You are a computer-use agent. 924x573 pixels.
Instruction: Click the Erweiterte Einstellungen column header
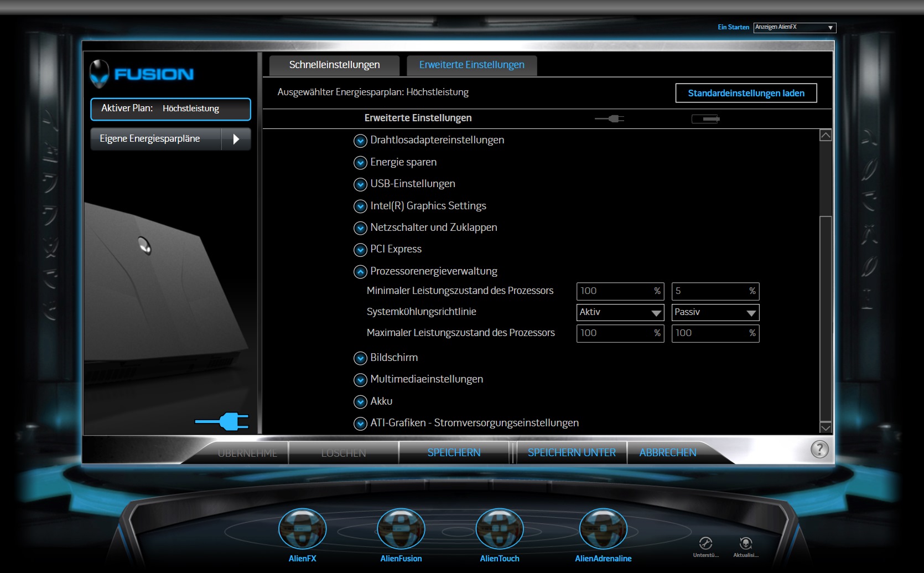click(418, 118)
